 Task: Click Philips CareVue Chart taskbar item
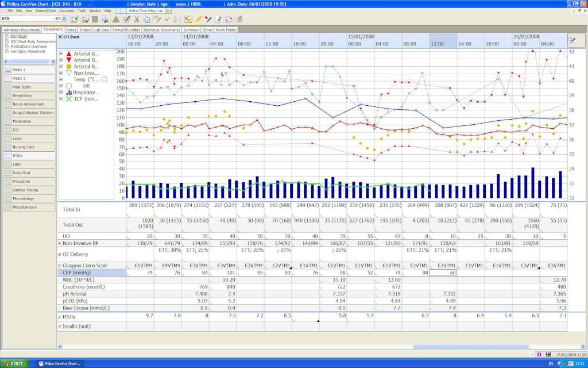coord(60,363)
